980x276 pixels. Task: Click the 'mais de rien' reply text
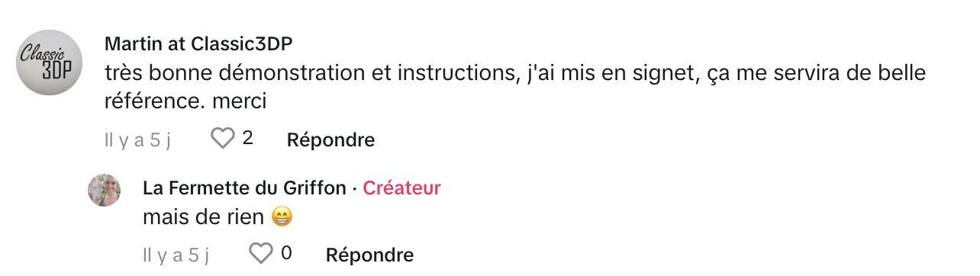[204, 217]
